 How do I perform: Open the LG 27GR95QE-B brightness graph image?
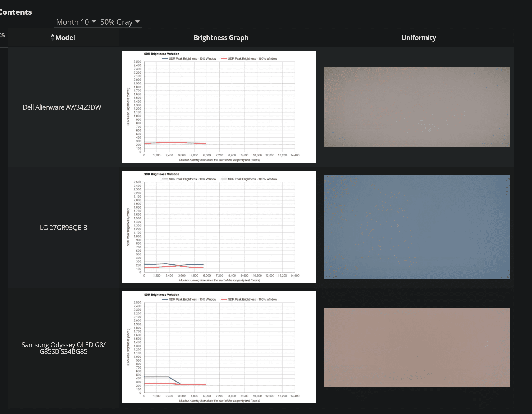point(219,227)
